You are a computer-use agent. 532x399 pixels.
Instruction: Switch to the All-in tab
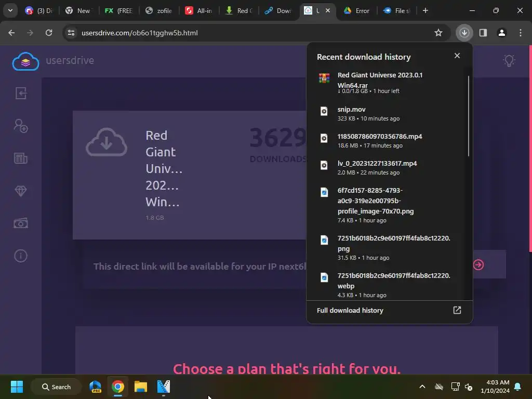(x=199, y=10)
